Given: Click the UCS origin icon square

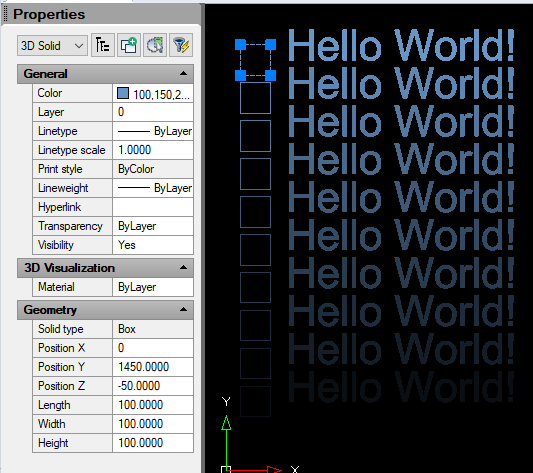Looking at the screenshot, I should click(x=226, y=470).
